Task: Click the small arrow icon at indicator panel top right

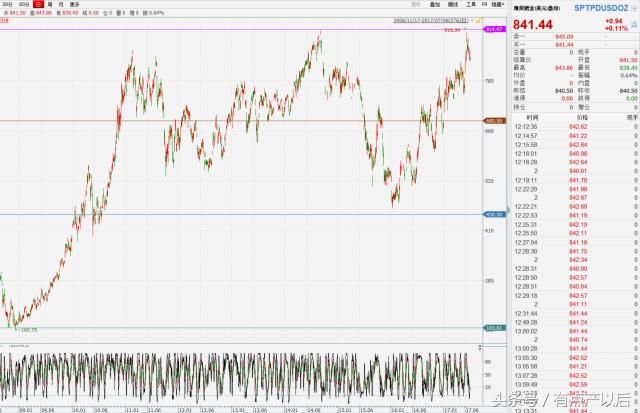Action: pos(480,348)
